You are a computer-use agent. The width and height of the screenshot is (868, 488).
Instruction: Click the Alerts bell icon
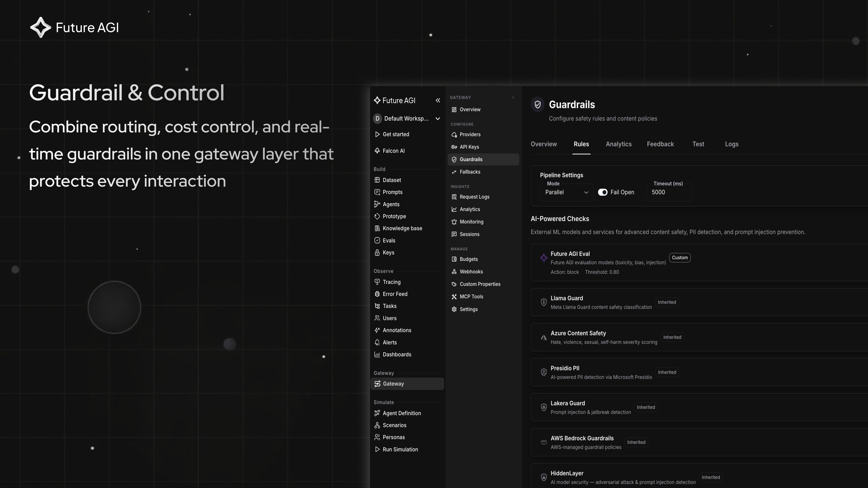pos(377,343)
